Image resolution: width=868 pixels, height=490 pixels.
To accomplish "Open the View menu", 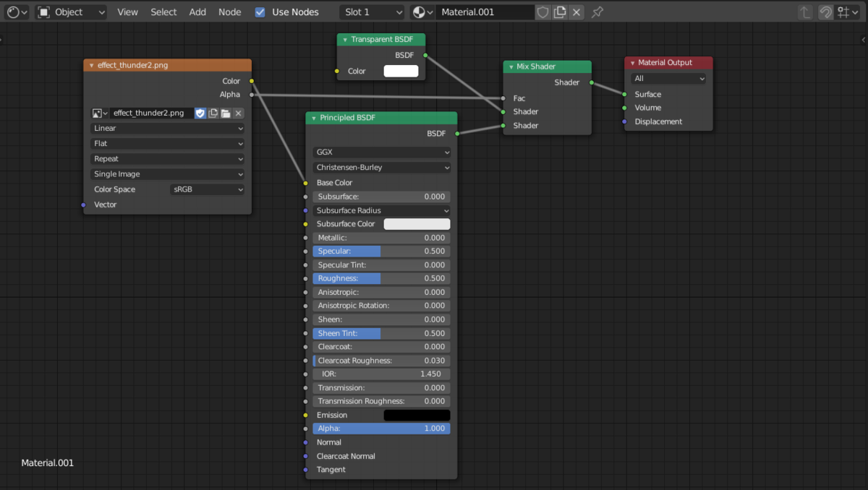I will tap(127, 12).
